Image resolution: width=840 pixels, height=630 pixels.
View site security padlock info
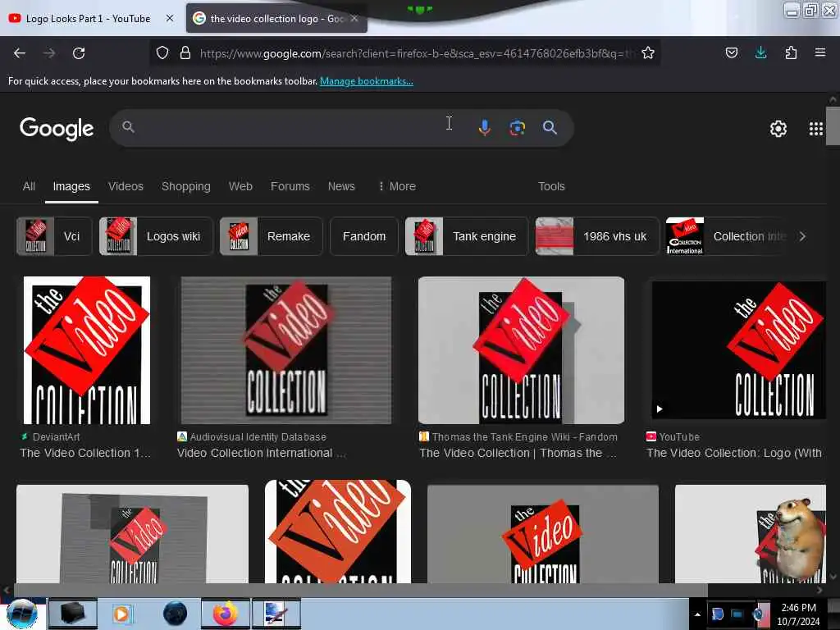click(185, 52)
